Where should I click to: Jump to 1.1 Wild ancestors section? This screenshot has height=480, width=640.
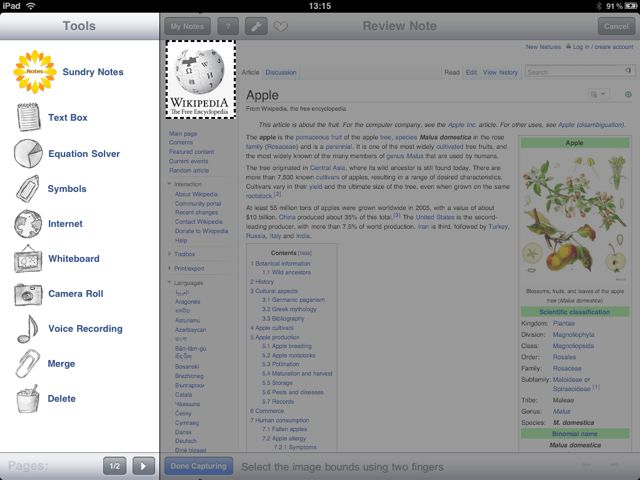click(x=287, y=272)
